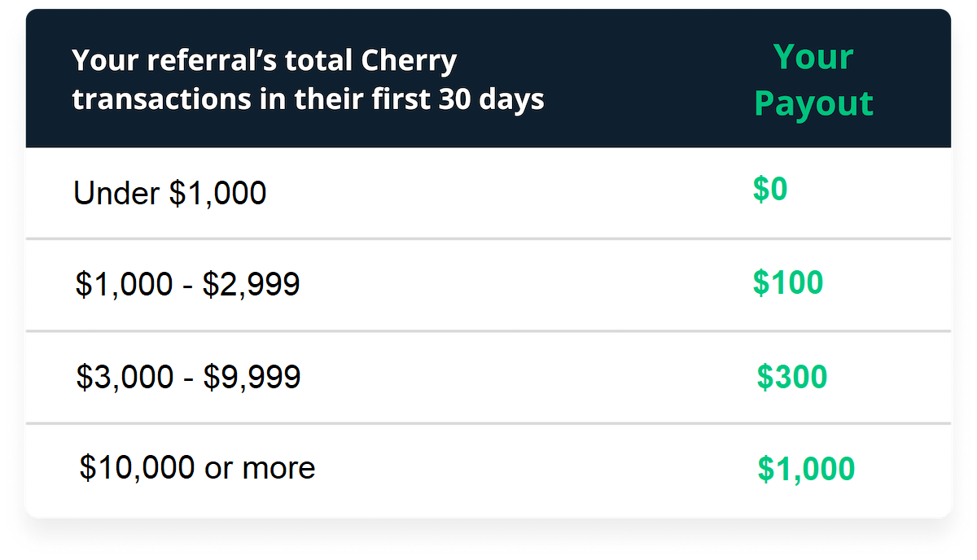Screen dimensions: 977x560
Task: Click the $9,999 upper limit value
Action: click(x=252, y=377)
